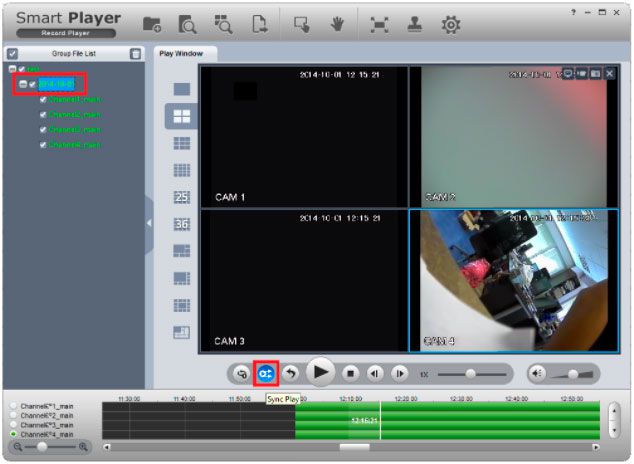Collapse the highlighted date tree node

coord(23,84)
